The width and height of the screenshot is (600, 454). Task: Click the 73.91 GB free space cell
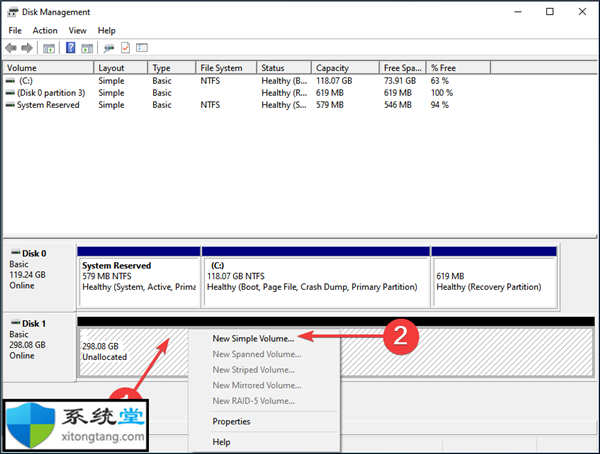(x=400, y=81)
